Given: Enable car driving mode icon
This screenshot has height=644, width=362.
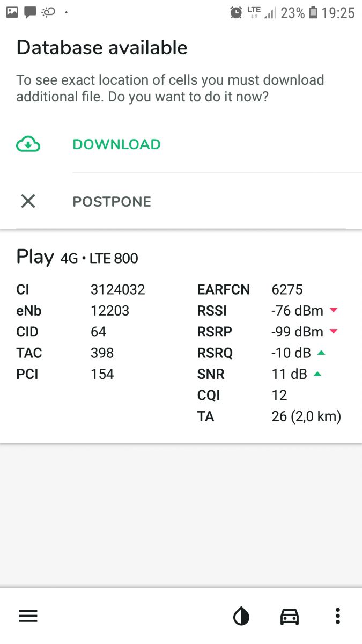Looking at the screenshot, I should click(x=290, y=617).
